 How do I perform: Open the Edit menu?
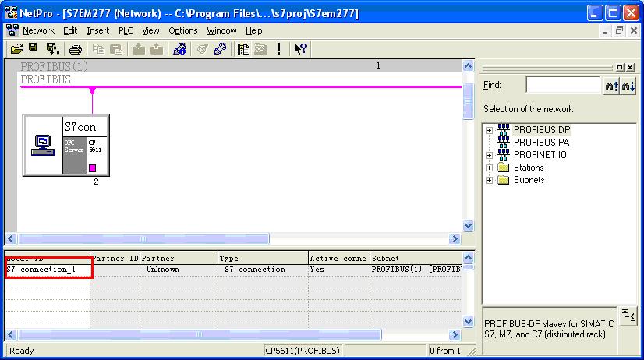coord(70,31)
